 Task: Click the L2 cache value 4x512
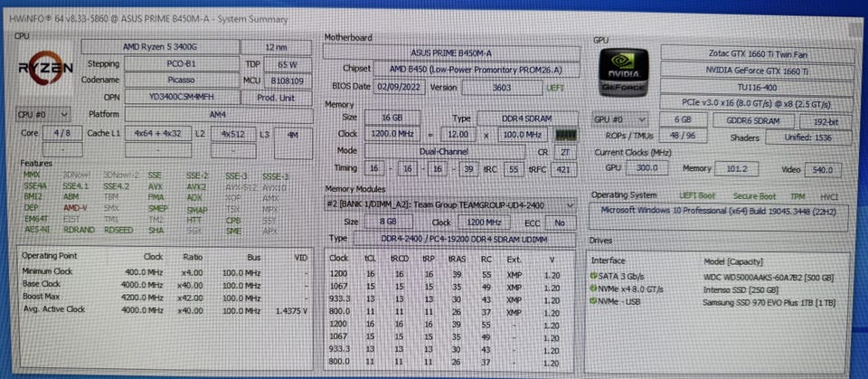click(233, 134)
